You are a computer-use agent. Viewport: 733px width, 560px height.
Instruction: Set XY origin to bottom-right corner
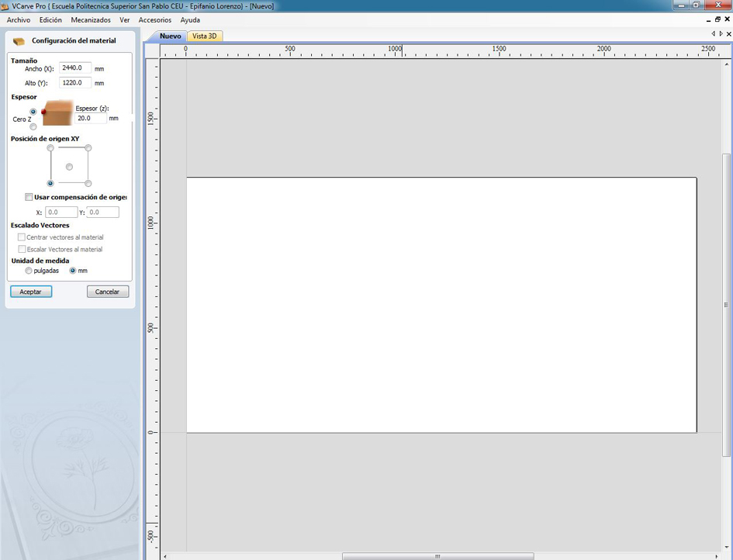coord(88,183)
